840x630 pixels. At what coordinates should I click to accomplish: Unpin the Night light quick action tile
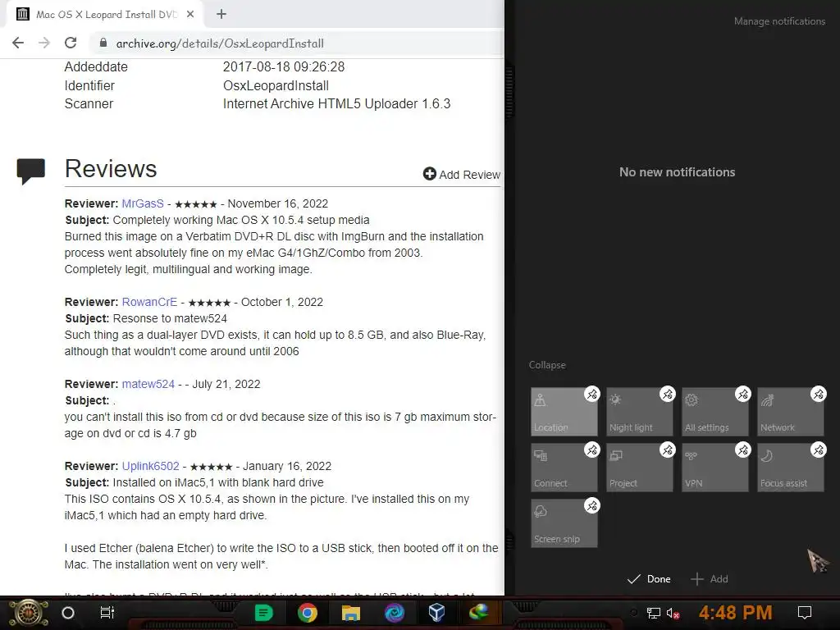coord(668,395)
